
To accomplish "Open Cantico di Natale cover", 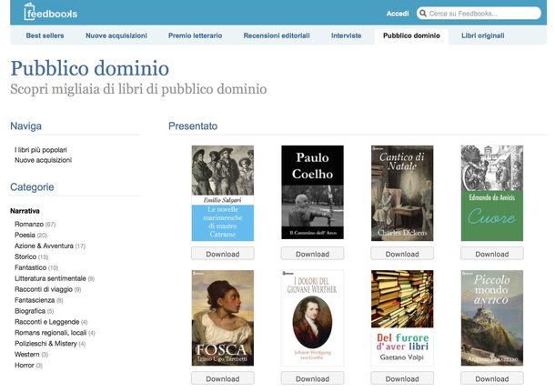I will tap(402, 193).
